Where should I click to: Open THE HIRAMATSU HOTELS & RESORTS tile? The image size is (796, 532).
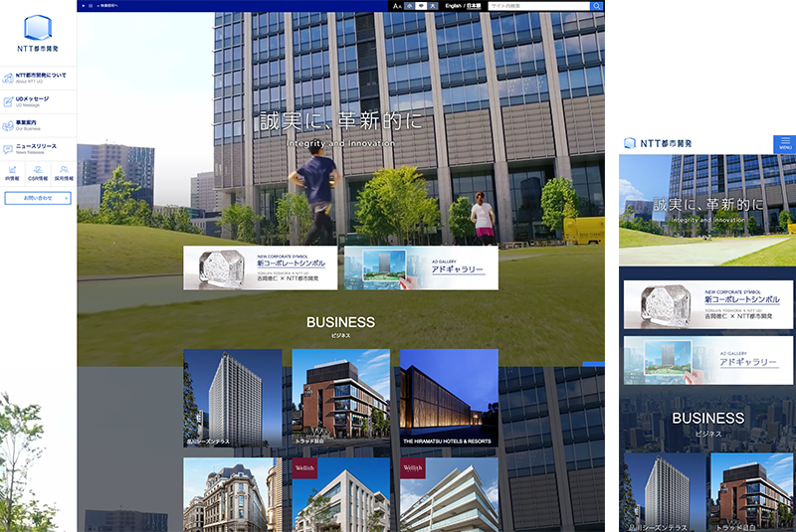(450, 398)
